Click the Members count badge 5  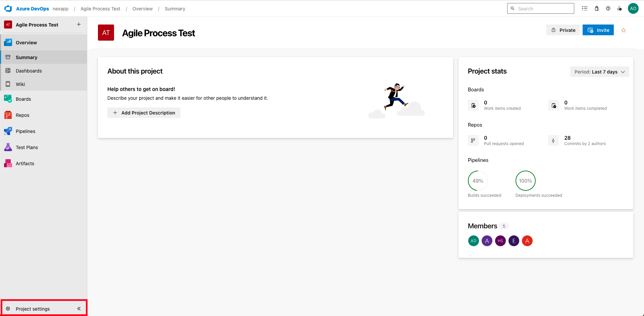pos(504,226)
